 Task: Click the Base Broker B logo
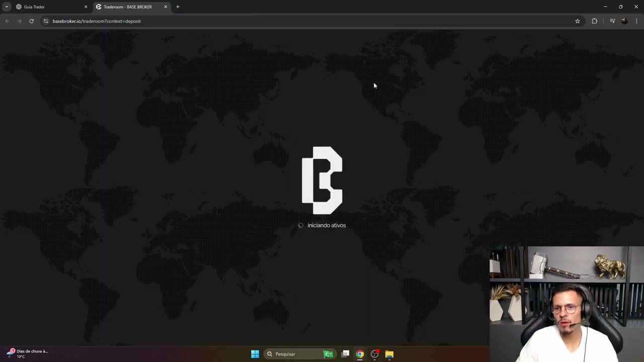[x=322, y=180]
